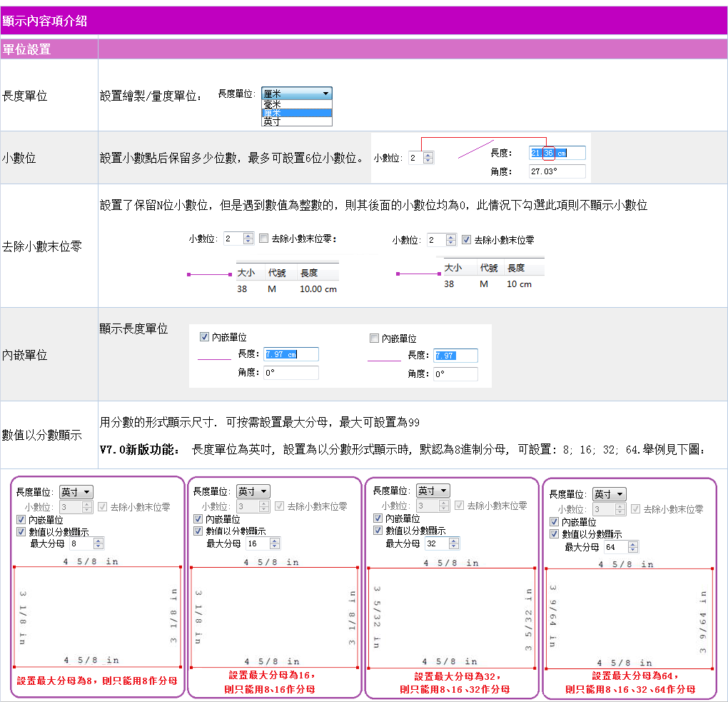Enable the unchecked 去除小數末位零 checkbox
Image resolution: width=728 pixels, height=702 pixels.
click(x=263, y=239)
